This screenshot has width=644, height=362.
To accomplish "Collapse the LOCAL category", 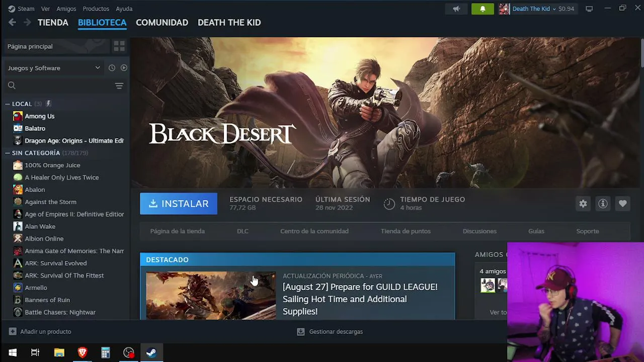I will (8, 104).
